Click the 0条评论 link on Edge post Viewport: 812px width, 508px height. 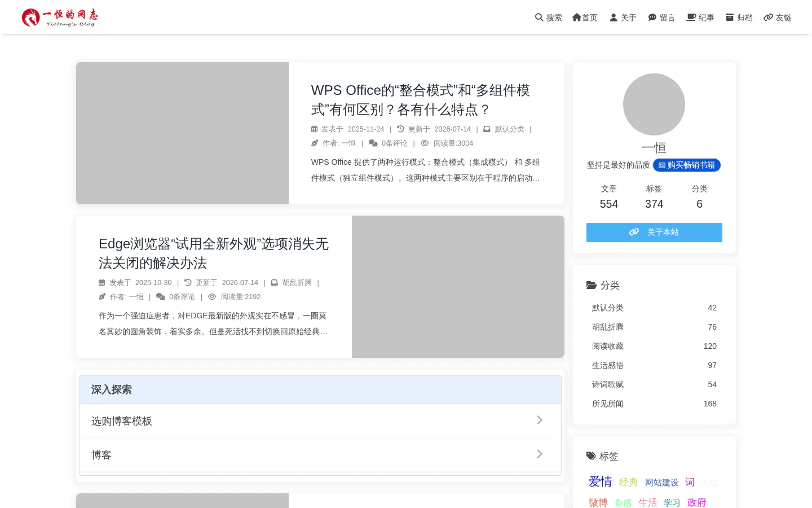[182, 297]
